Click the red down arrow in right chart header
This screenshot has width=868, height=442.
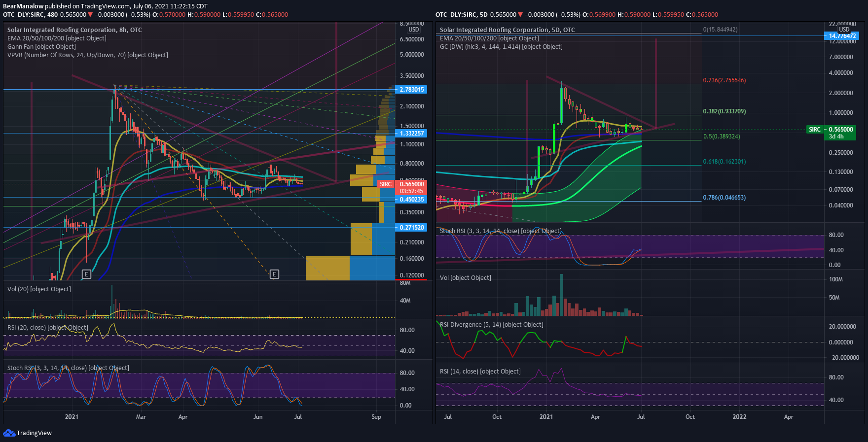(x=520, y=15)
